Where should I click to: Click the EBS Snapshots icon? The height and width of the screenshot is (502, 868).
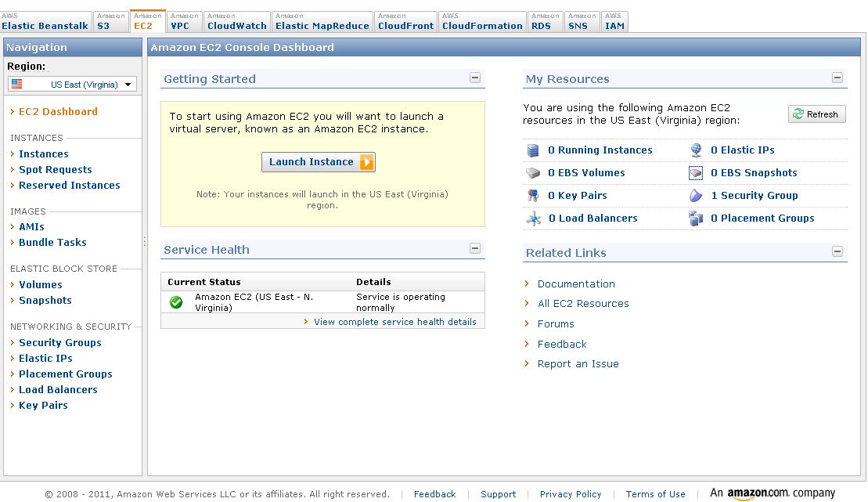click(696, 173)
